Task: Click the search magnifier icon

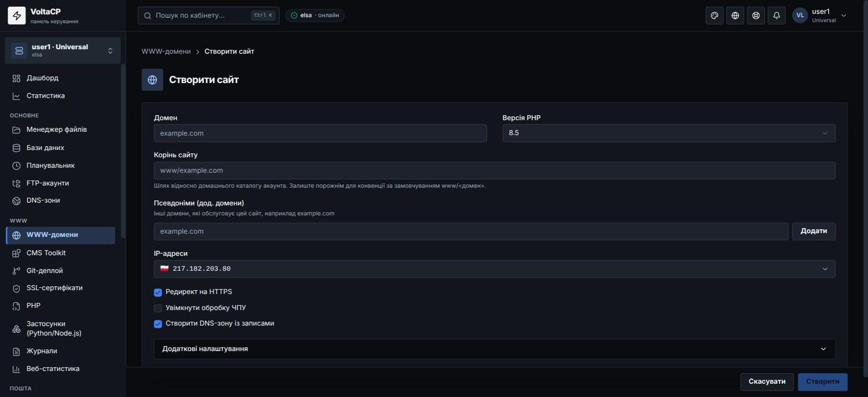Action: coord(148,16)
